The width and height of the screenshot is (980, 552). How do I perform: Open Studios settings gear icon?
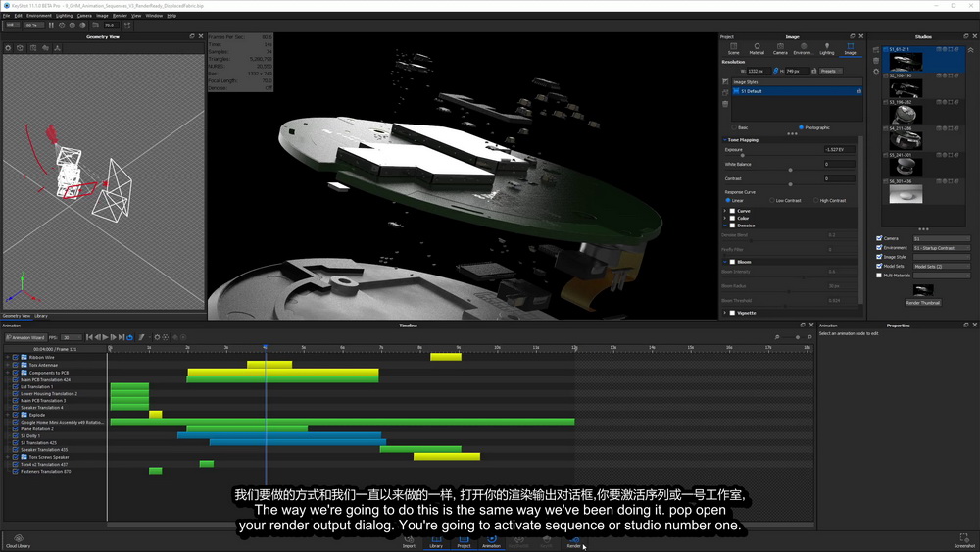point(875,72)
